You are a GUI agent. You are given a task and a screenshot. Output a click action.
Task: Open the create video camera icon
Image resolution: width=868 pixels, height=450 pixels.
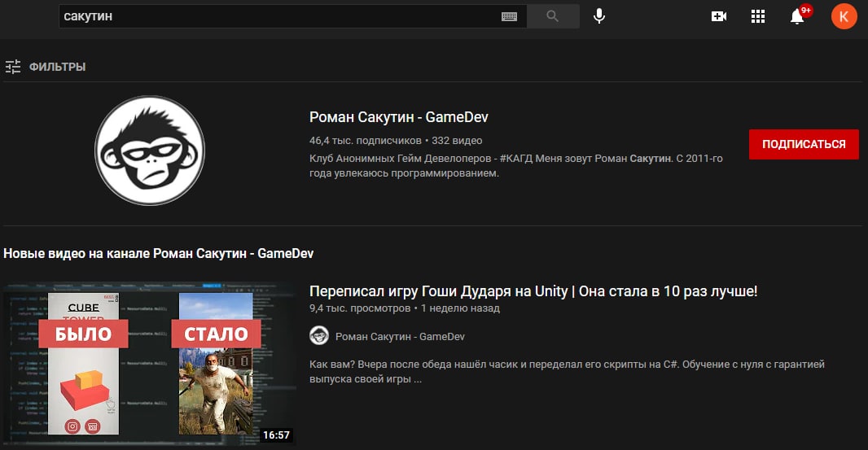[x=718, y=16]
